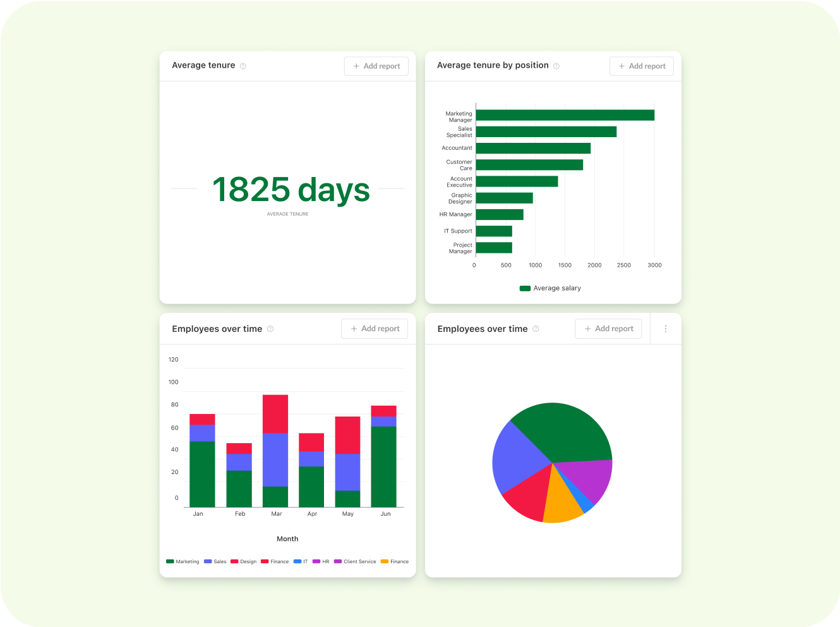This screenshot has width=840, height=627.
Task: Open help icon beside Average tenure by position
Action: pos(556,66)
